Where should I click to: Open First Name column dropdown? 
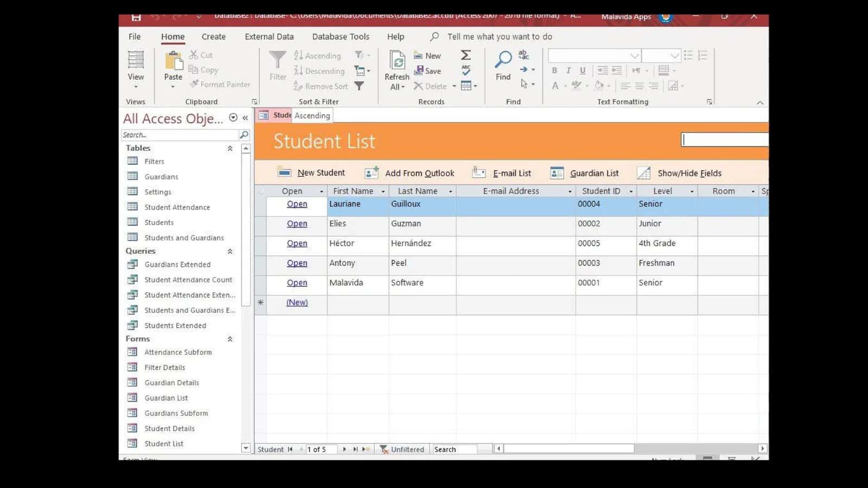coord(383,191)
